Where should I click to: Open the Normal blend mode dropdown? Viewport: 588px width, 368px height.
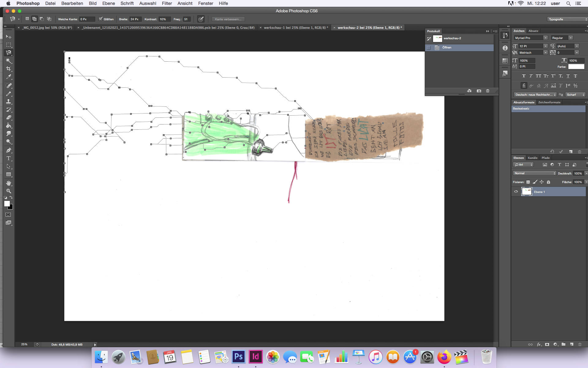coord(534,173)
